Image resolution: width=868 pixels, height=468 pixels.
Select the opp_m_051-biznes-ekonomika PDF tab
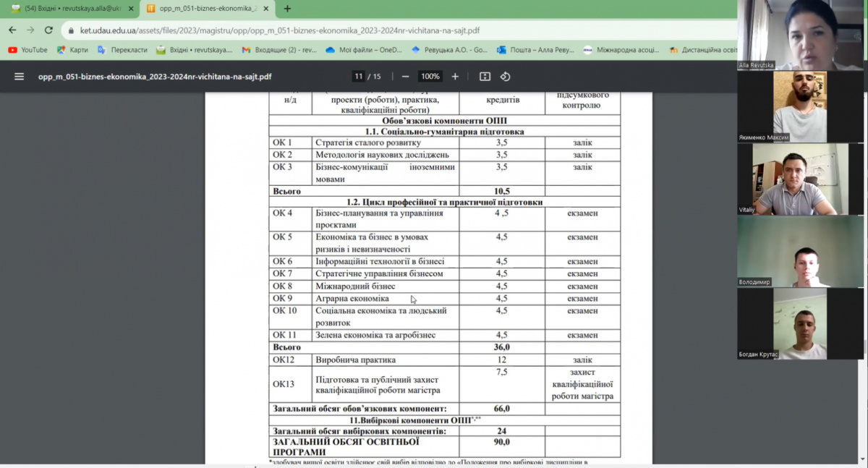(210, 9)
